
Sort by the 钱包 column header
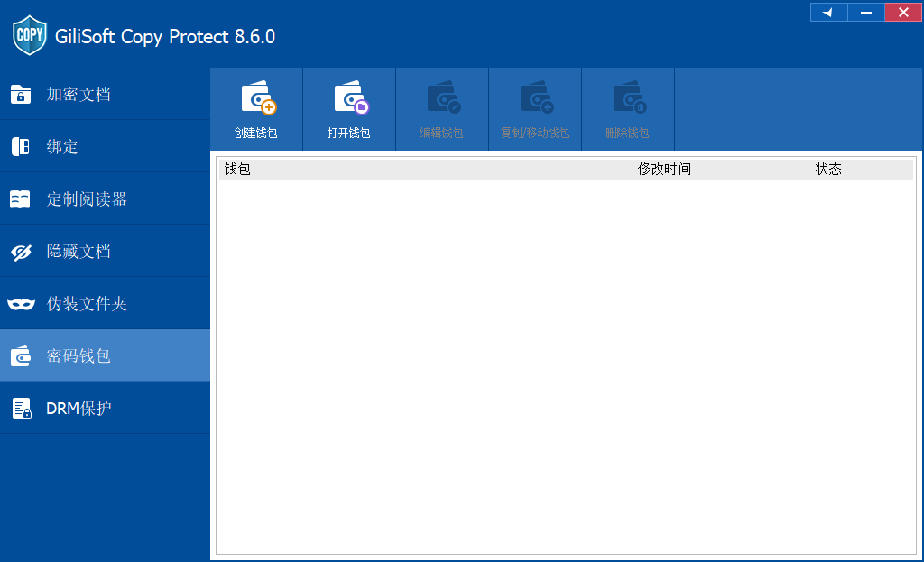click(237, 169)
